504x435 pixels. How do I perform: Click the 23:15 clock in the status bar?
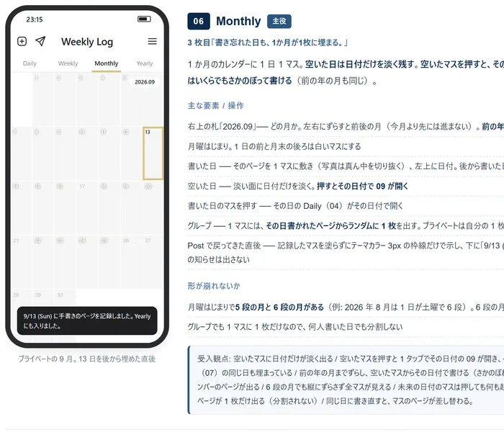coord(35,19)
